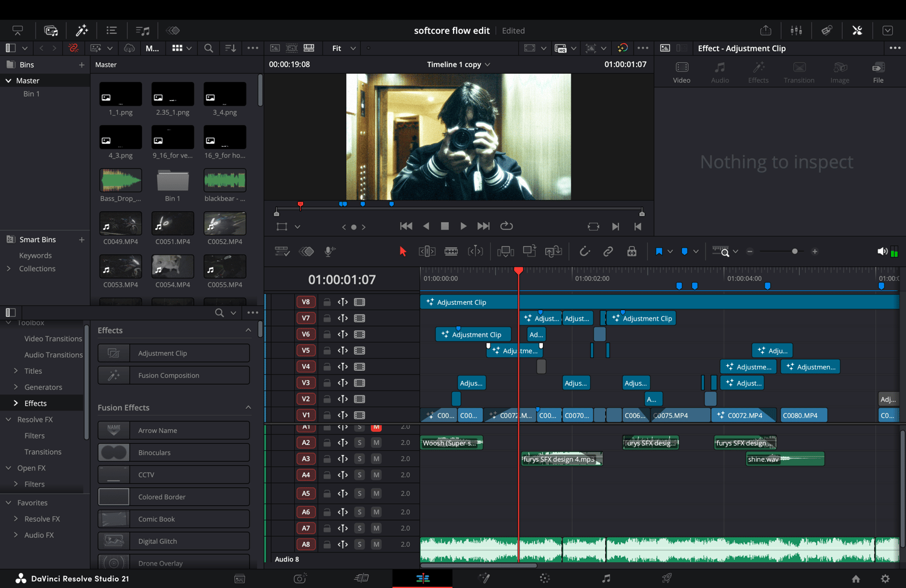The width and height of the screenshot is (906, 588).
Task: Switch to the Deliver page rocket icon
Action: (667, 578)
